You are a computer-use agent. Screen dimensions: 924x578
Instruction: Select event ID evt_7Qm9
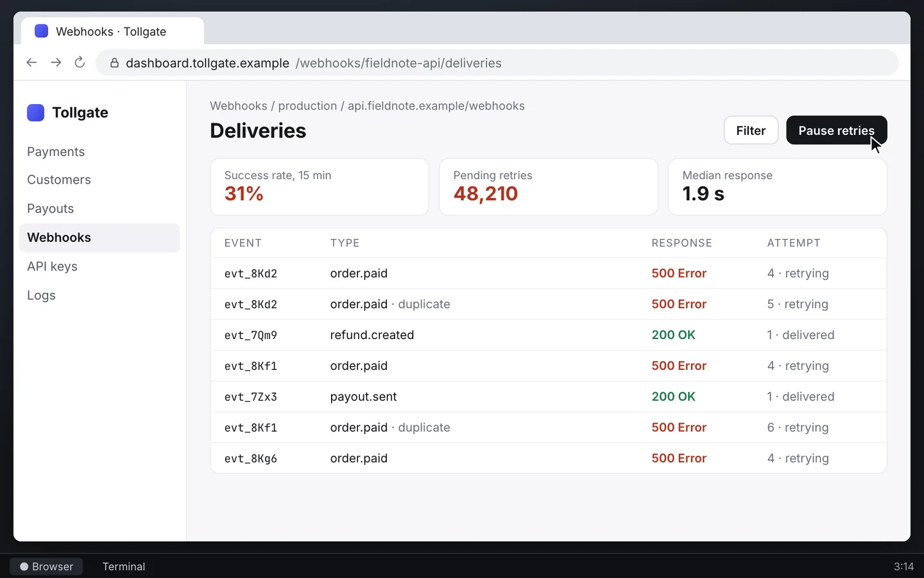pyautogui.click(x=251, y=335)
